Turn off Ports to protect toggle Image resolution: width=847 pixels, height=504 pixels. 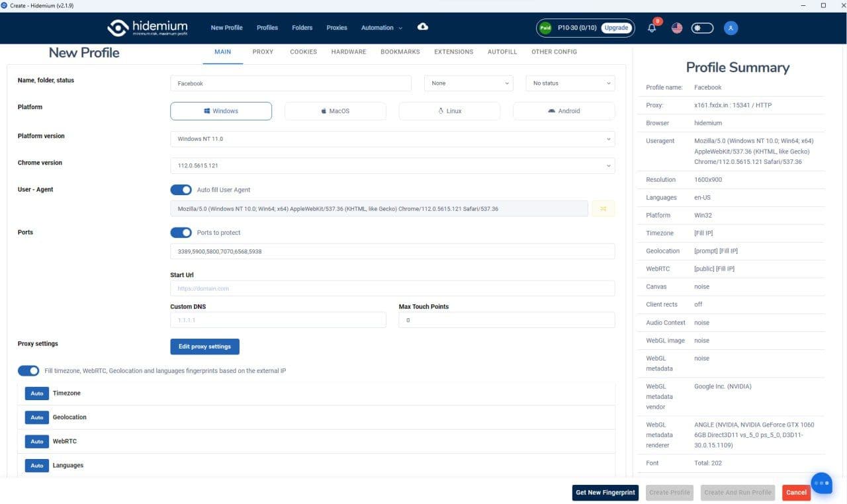tap(181, 233)
